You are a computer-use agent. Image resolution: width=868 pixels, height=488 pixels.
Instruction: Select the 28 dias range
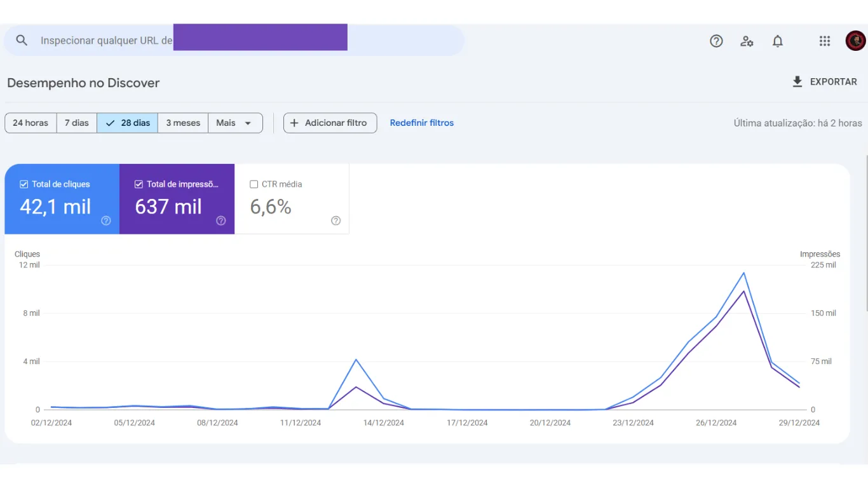point(128,123)
